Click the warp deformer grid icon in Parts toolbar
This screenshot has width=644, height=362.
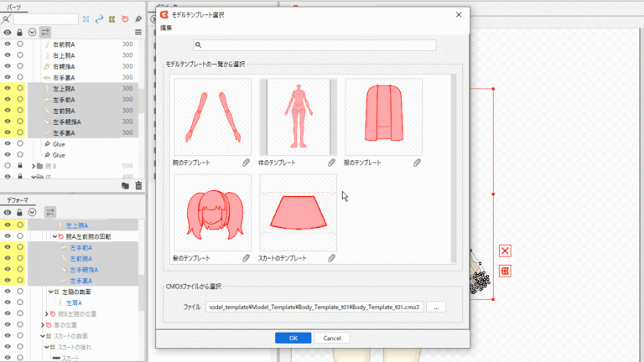(x=112, y=19)
